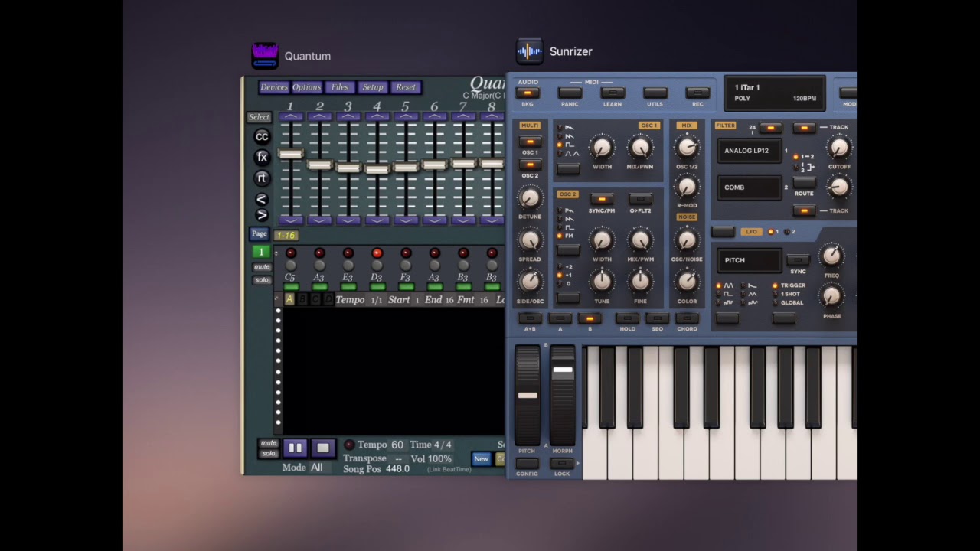Click the MIDI LEARN button in Sunrizer
This screenshot has width=980, height=551.
coord(612,93)
